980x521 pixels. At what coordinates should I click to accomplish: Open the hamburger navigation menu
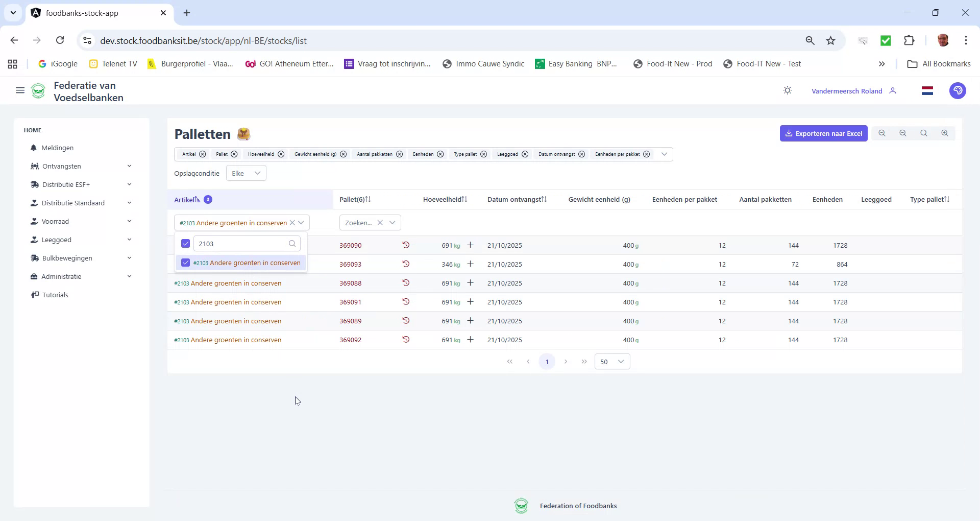[20, 90]
